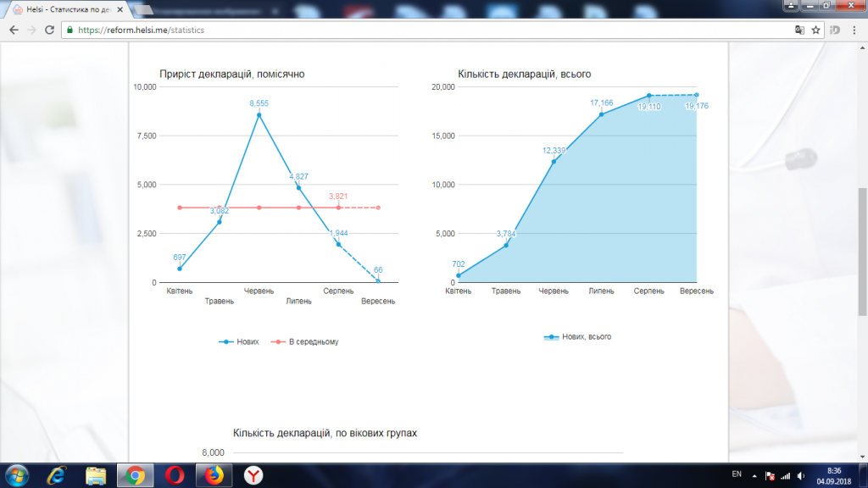The width and height of the screenshot is (868, 488).
Task: Launch Opera from the taskbar
Action: 175,476
